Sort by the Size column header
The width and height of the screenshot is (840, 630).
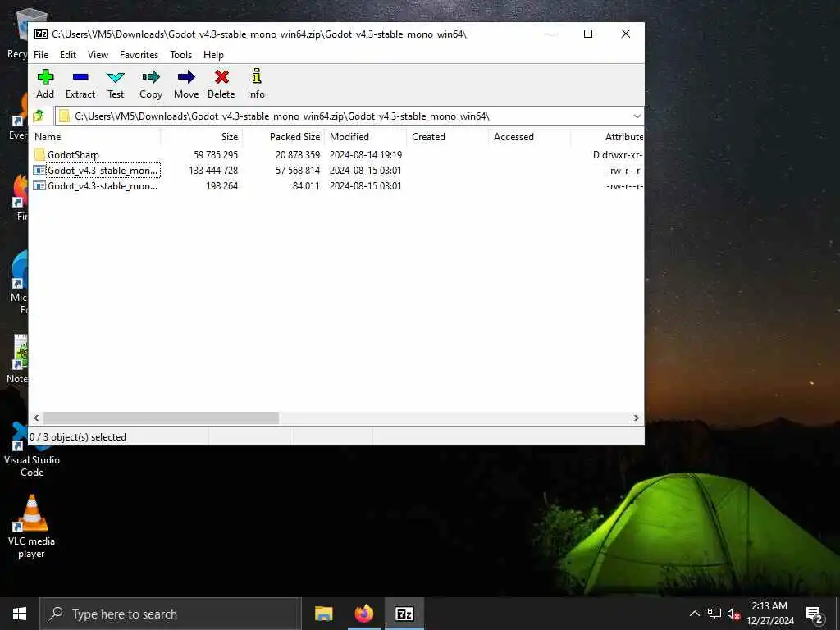point(202,137)
